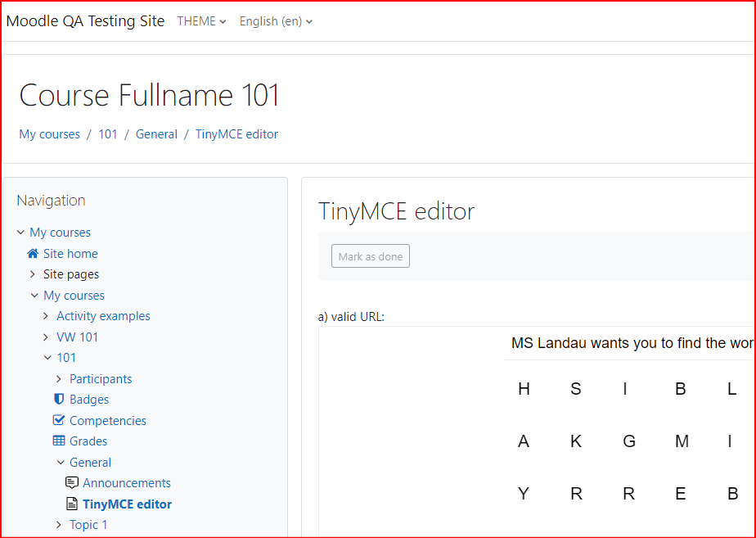Open Site home in navigation
Image resolution: width=756 pixels, height=538 pixels.
[70, 253]
